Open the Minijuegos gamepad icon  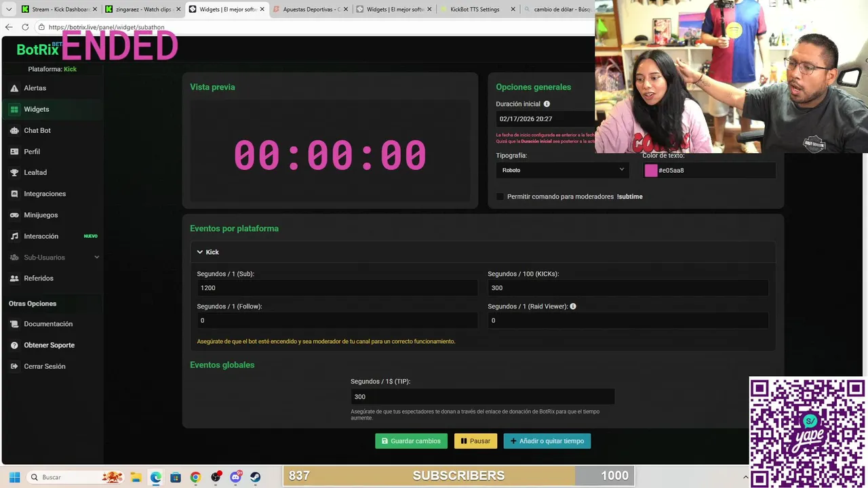click(14, 215)
